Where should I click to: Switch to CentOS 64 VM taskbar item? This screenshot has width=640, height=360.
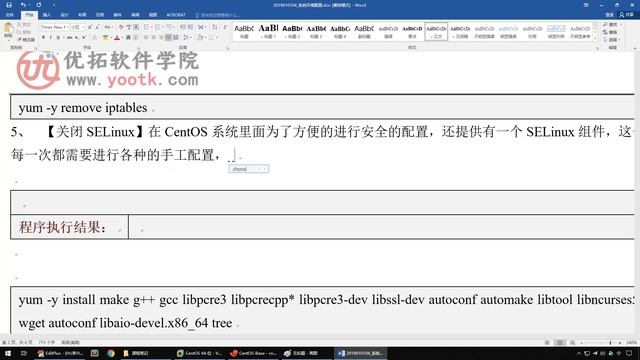pos(200,353)
